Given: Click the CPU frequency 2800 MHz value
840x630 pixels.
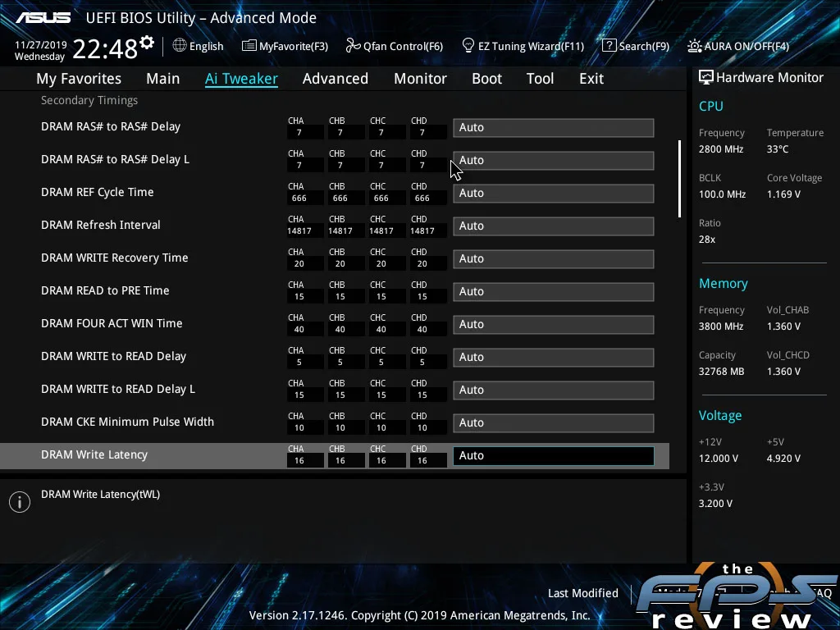Looking at the screenshot, I should tap(721, 149).
